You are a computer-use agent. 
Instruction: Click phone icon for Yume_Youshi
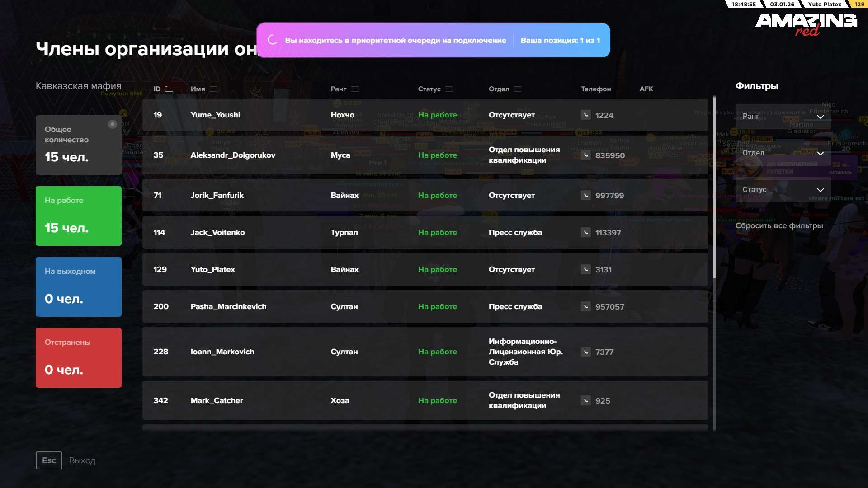coord(586,115)
